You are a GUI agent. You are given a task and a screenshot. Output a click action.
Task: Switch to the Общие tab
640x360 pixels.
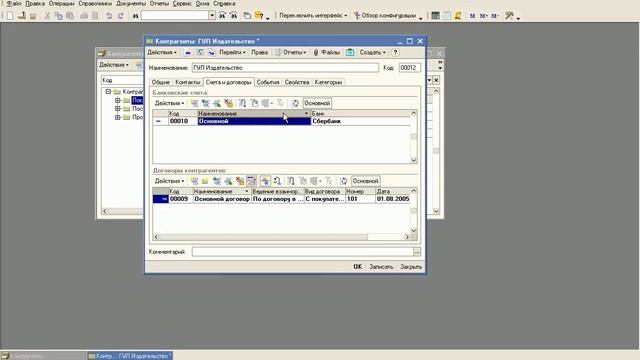[161, 82]
